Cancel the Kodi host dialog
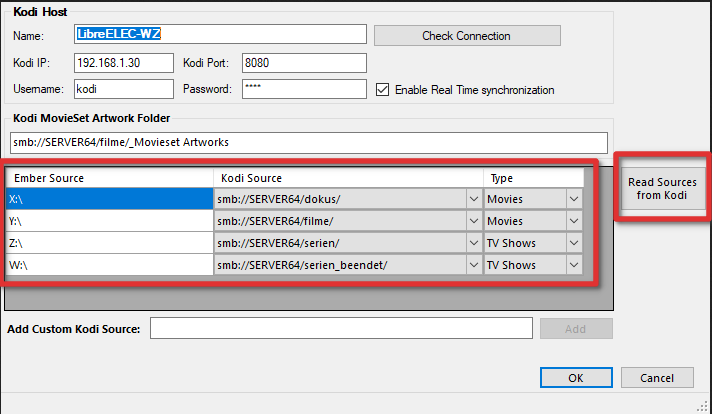Image resolution: width=712 pixels, height=414 pixels. click(657, 378)
